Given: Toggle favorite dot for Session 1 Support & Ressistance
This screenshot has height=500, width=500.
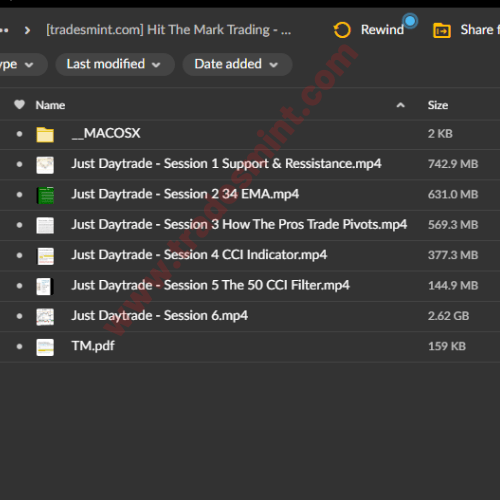Looking at the screenshot, I should [19, 164].
